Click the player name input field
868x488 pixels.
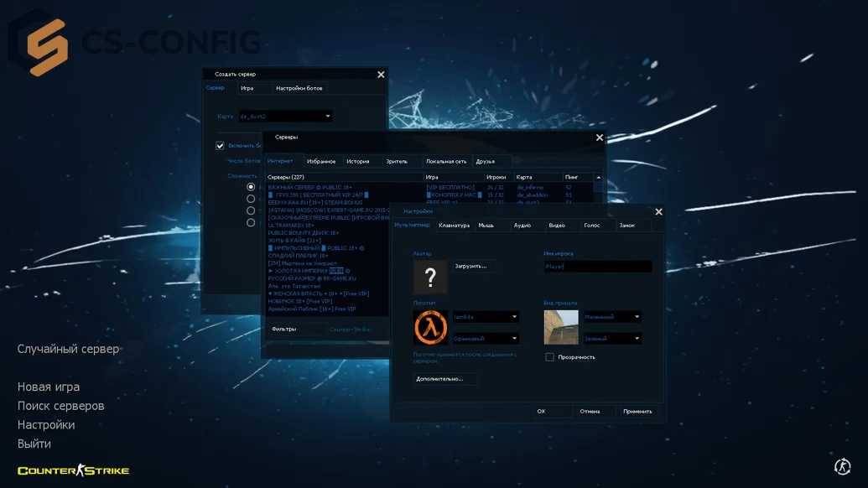coord(597,267)
